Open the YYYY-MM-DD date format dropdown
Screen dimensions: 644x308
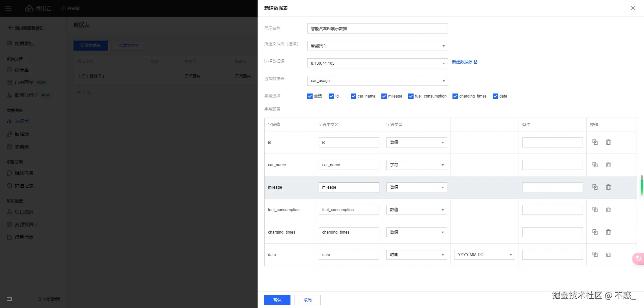pos(484,255)
